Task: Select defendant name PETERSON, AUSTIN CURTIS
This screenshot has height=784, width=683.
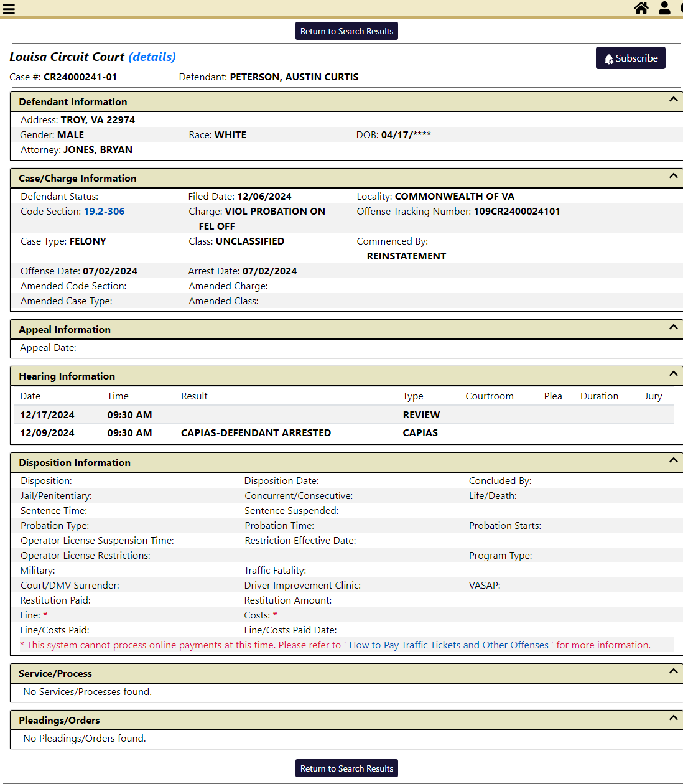Action: pyautogui.click(x=294, y=77)
